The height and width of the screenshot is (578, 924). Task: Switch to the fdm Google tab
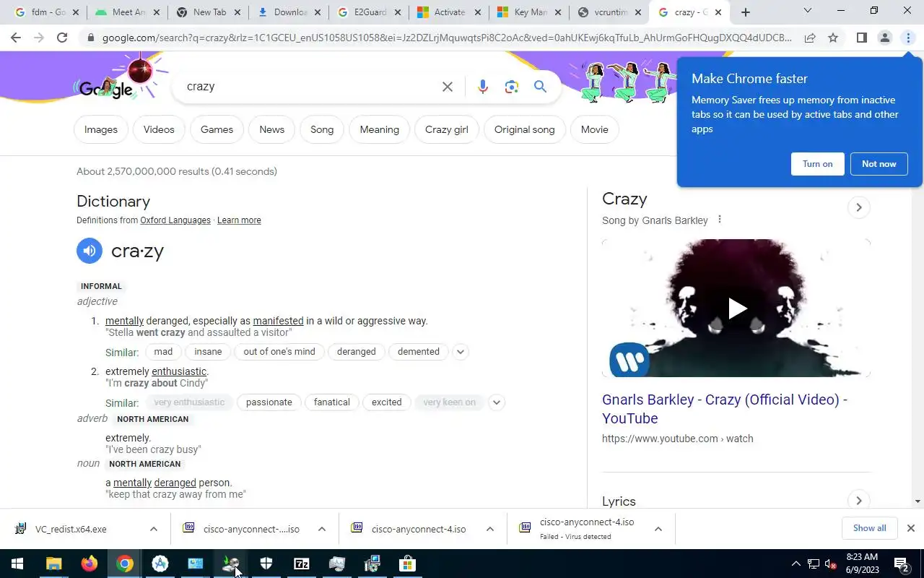[47, 12]
